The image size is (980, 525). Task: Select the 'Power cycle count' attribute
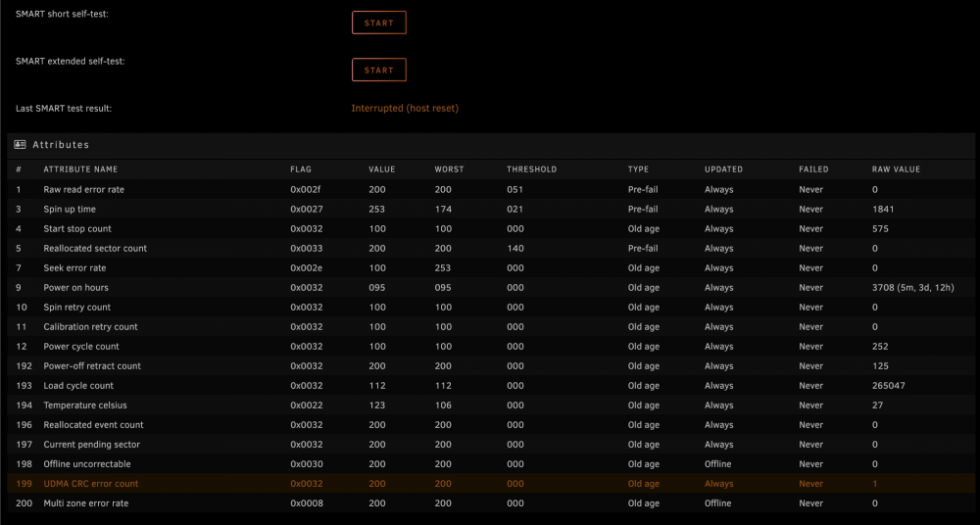(x=81, y=347)
